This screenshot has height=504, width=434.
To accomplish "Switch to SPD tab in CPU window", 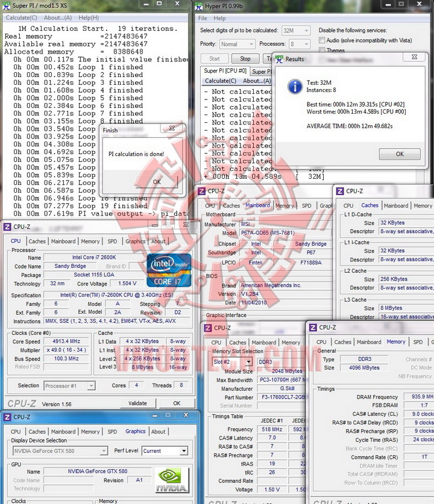I will tap(112, 241).
